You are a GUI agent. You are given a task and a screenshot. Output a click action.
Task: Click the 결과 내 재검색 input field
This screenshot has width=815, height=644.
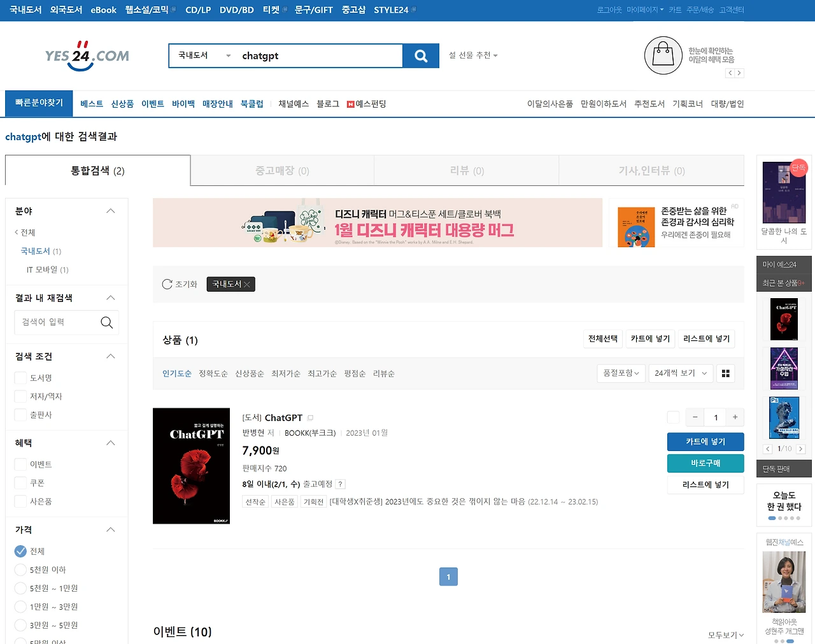57,322
